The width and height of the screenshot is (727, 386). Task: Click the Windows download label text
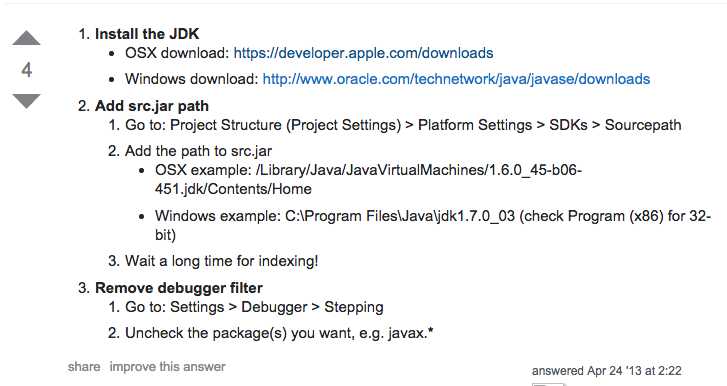coord(191,79)
